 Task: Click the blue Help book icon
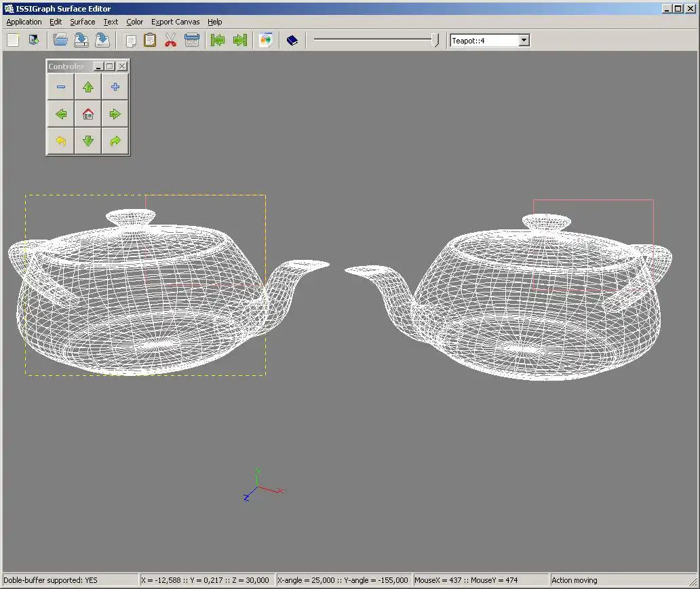[x=292, y=41]
